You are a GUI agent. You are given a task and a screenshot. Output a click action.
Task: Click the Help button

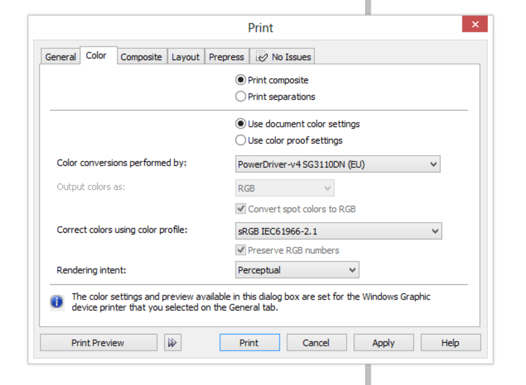(x=451, y=342)
